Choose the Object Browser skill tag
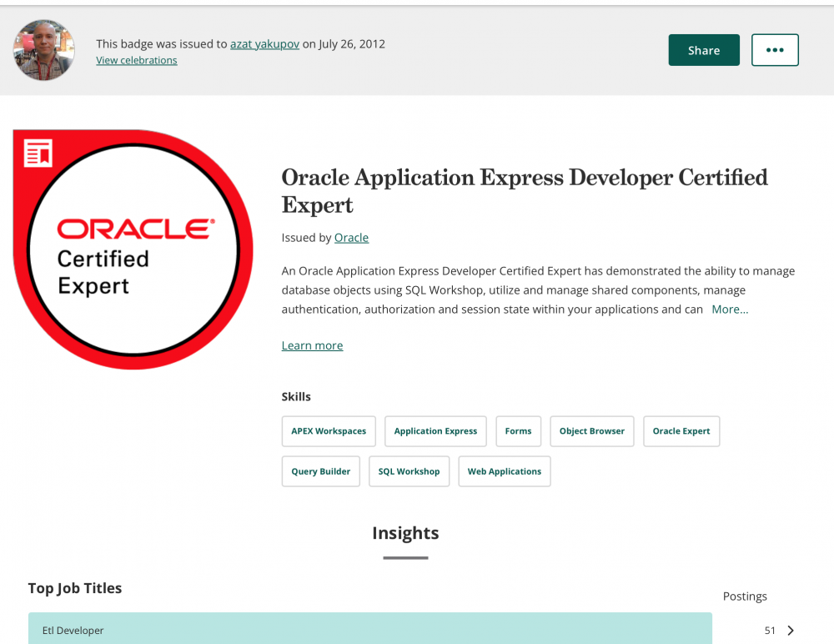This screenshot has width=834, height=644. pyautogui.click(x=592, y=431)
